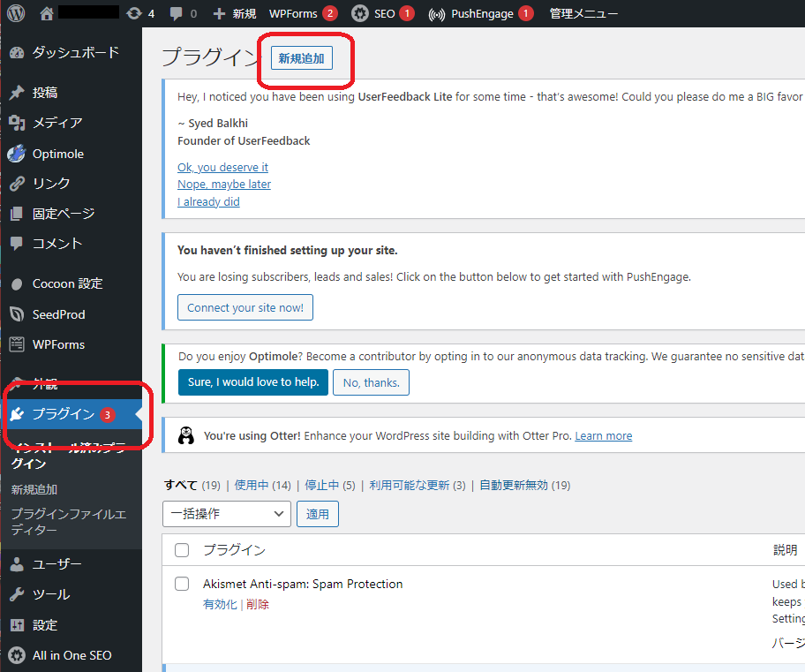This screenshot has width=805, height=672.
Task: Open the Otter Pro Learn more link
Action: point(603,435)
